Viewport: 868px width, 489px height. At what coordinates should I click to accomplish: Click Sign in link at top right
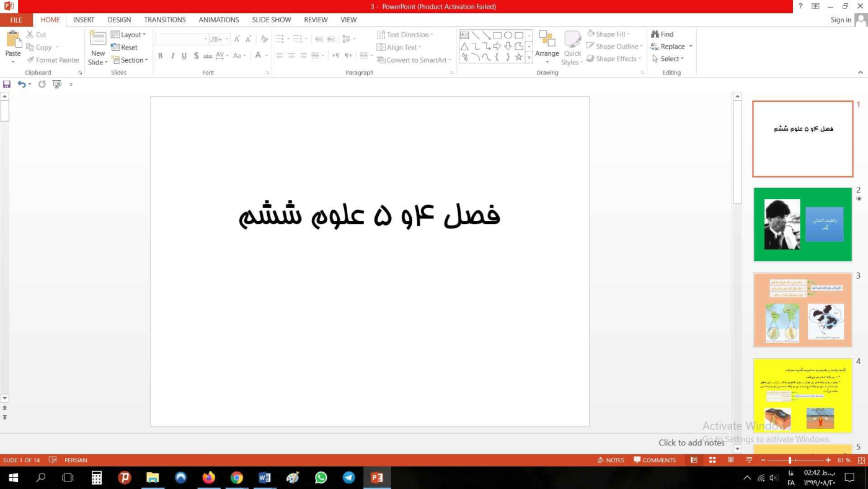point(840,20)
